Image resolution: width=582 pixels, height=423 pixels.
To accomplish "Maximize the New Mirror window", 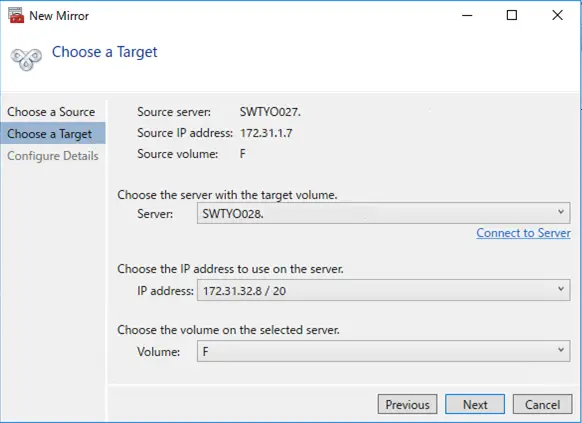I will [x=512, y=16].
